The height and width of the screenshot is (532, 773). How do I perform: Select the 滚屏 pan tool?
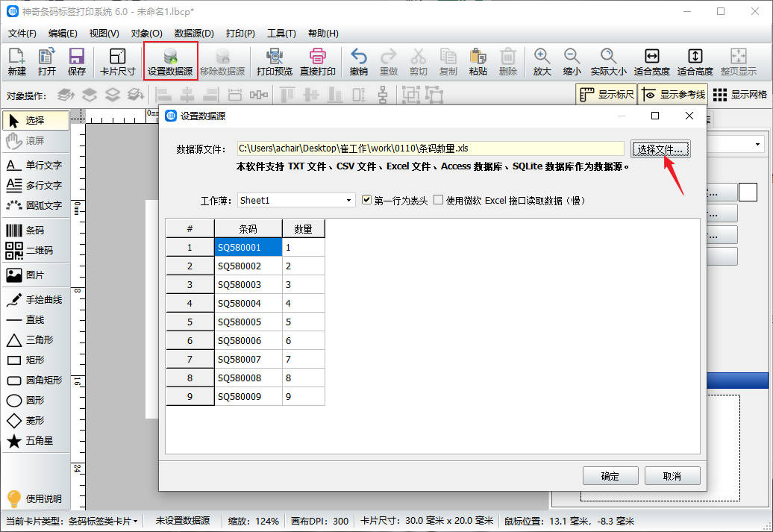[36, 140]
